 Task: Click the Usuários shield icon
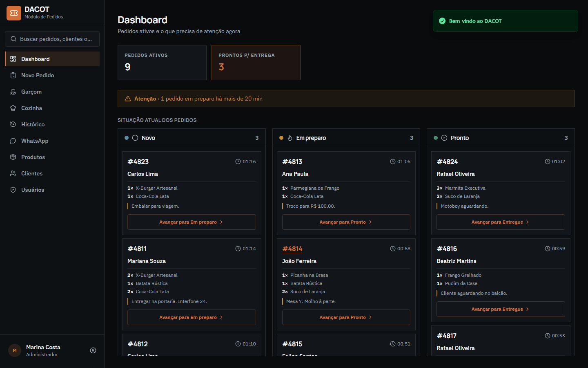tap(13, 190)
